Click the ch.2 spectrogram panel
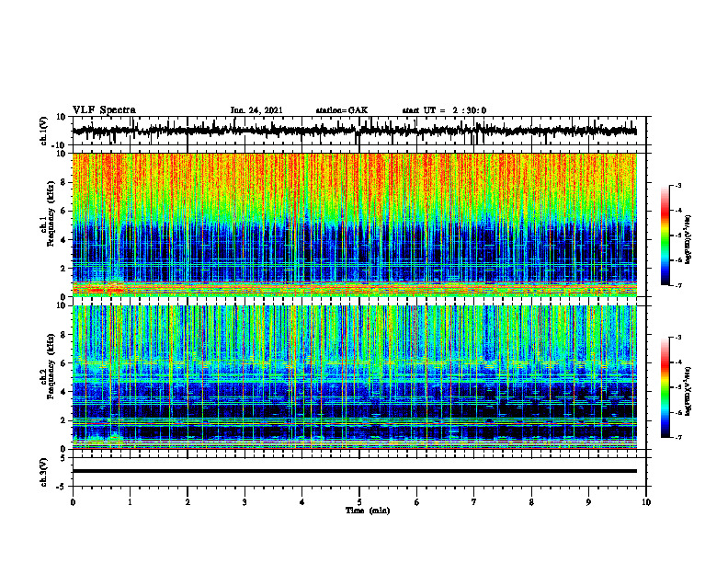 point(355,377)
